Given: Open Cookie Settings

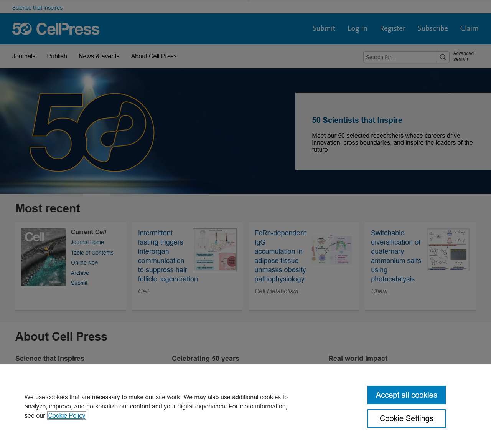Looking at the screenshot, I should [407, 418].
